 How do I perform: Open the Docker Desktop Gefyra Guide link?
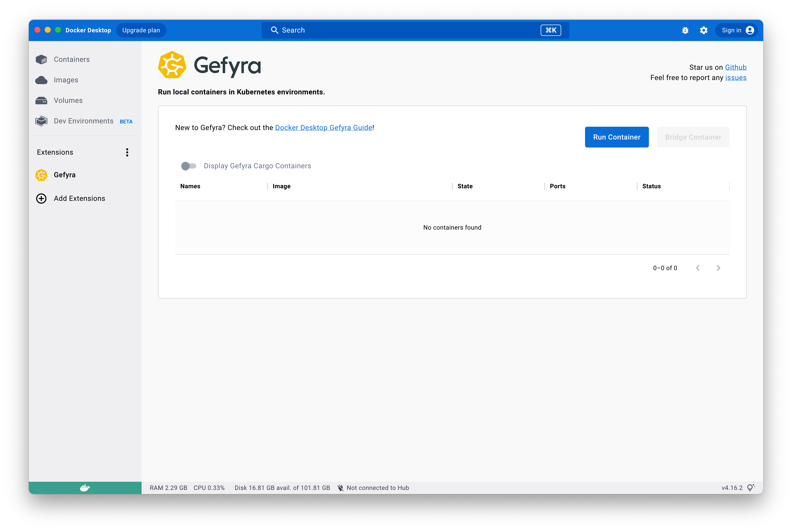click(323, 127)
